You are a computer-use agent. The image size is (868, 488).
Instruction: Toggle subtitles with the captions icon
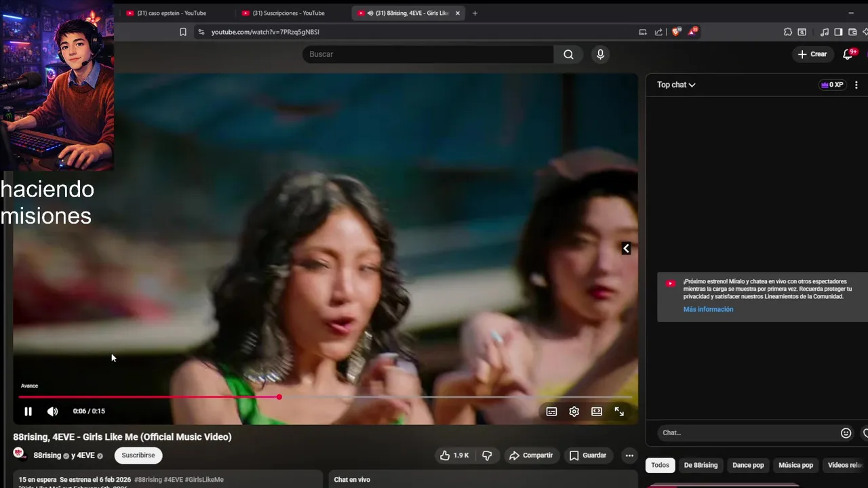(552, 411)
